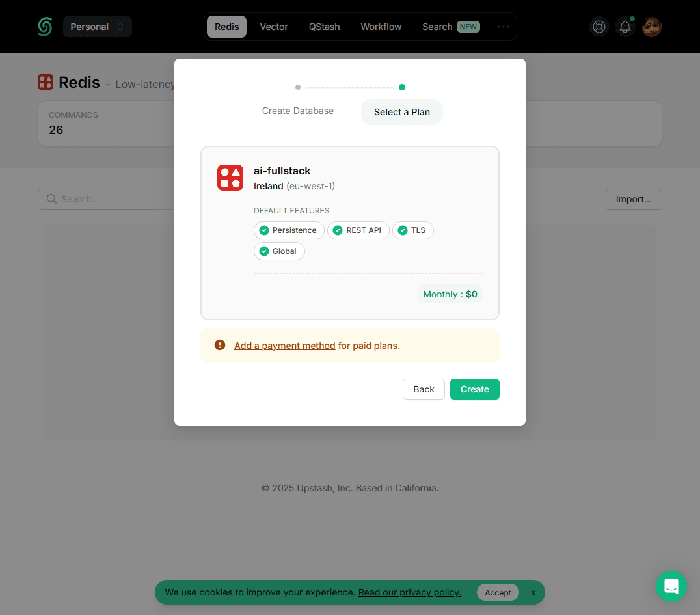Dismiss cookie banner with x
The width and height of the screenshot is (700, 615).
[x=533, y=592]
